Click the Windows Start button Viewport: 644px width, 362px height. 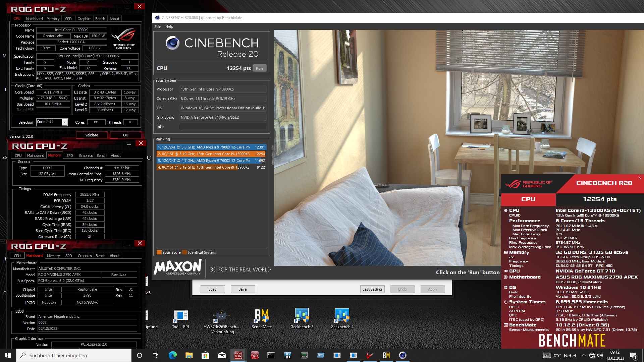[x=8, y=355]
